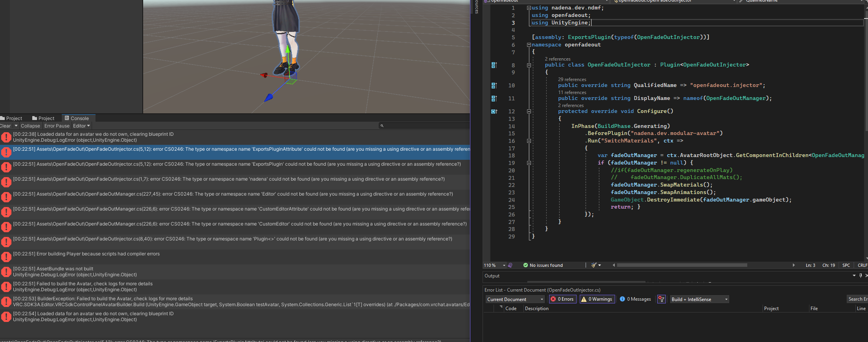Click the IntelliSense filter funnel icon
Image resolution: width=868 pixels, height=342 pixels.
click(x=662, y=299)
